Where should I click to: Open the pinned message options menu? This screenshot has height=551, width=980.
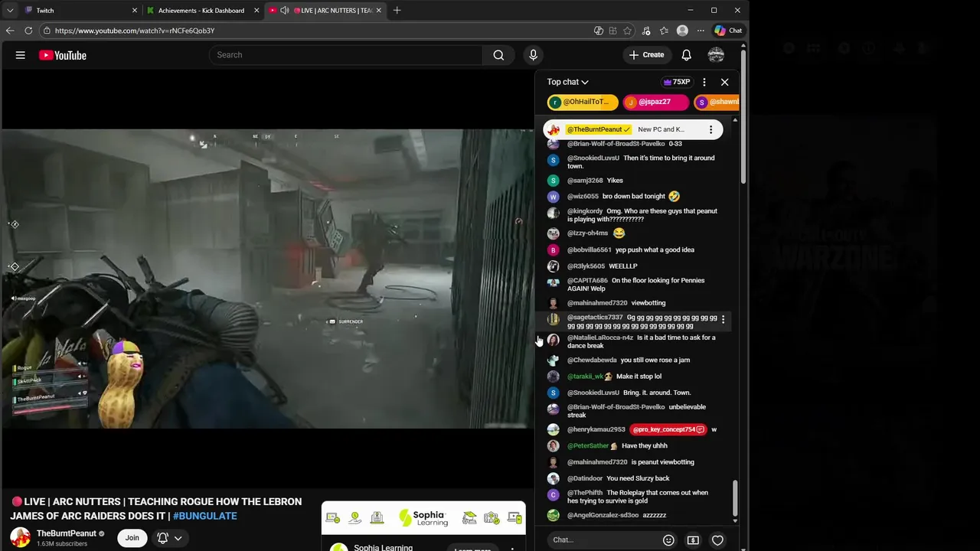click(710, 129)
